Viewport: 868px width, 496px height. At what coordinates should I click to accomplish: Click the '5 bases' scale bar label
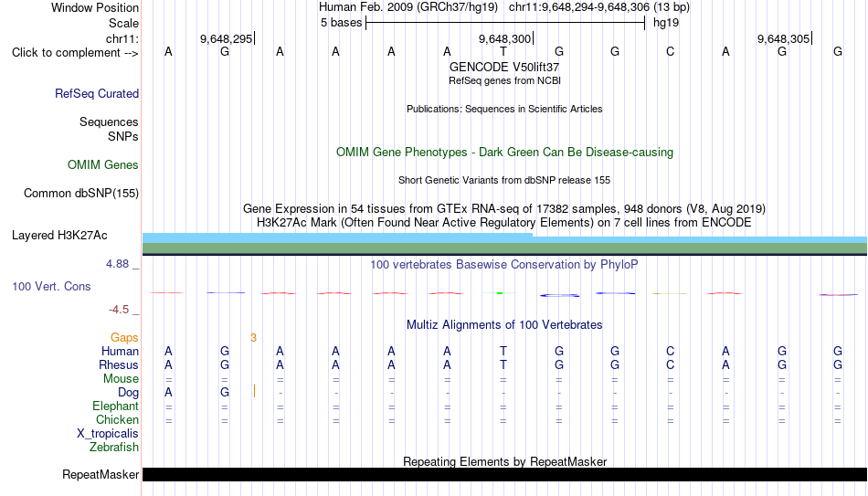(x=341, y=23)
